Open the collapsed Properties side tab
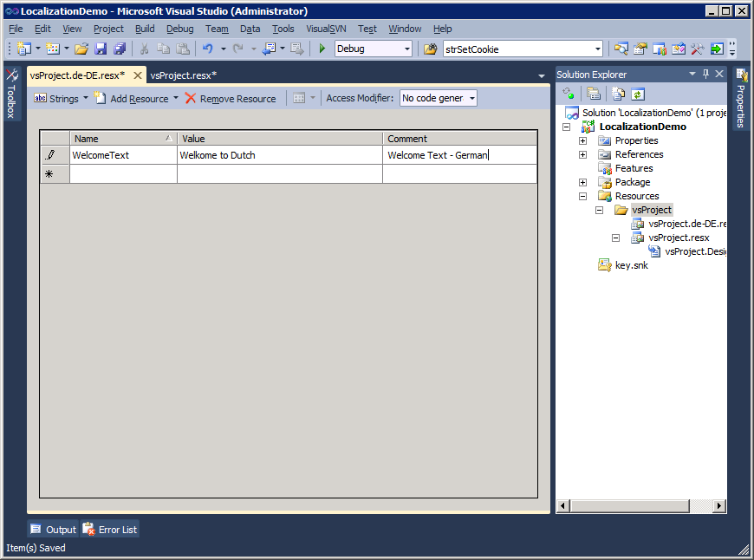754x560 pixels. click(741, 98)
